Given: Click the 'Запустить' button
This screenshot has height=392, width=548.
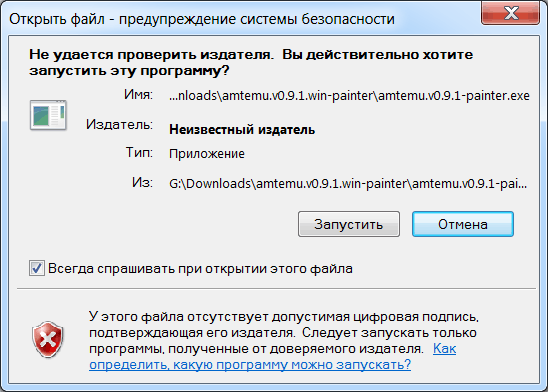Looking at the screenshot, I should coord(349,224).
